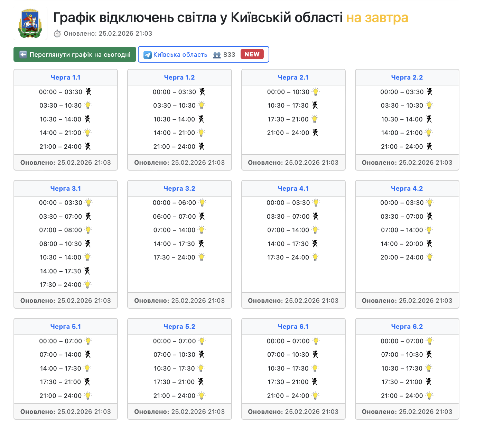
Task: Follow the Черга 3.1 heading link
Action: pos(66,189)
